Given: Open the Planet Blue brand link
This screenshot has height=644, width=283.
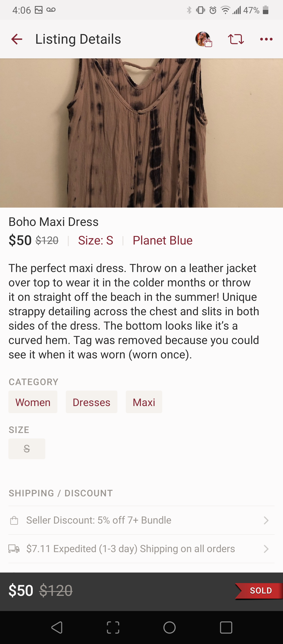Looking at the screenshot, I should (x=162, y=240).
